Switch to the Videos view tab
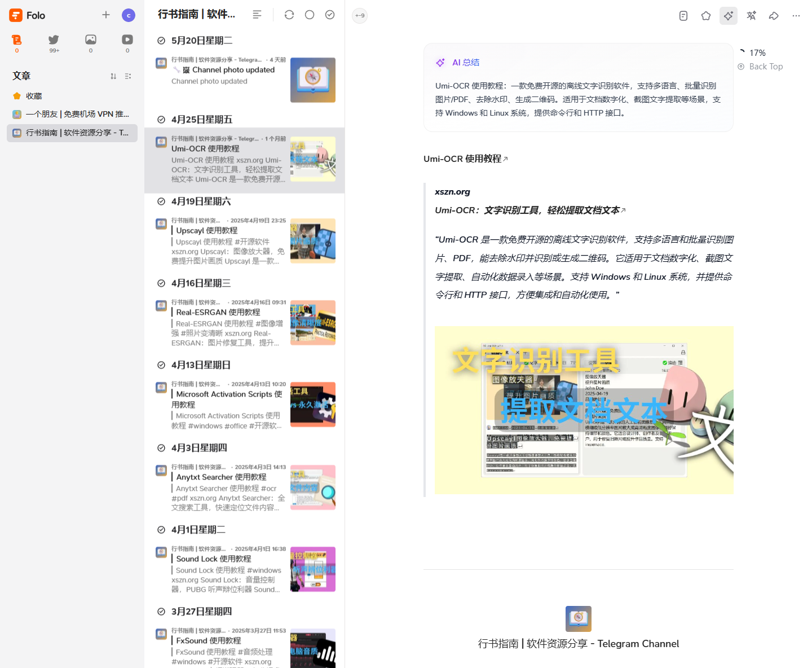This screenshot has height=668, width=812. coord(127,43)
